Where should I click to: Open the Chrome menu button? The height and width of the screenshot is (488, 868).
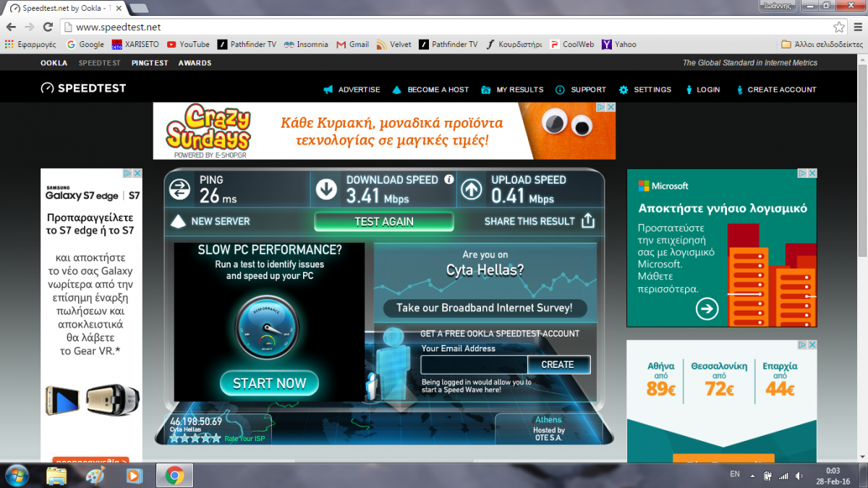click(858, 27)
